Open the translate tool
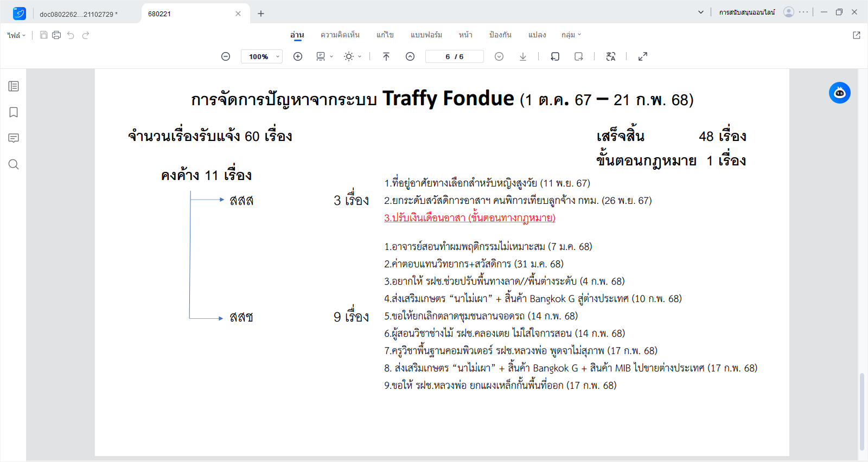Screen dimensions: 868x462 click(x=611, y=56)
